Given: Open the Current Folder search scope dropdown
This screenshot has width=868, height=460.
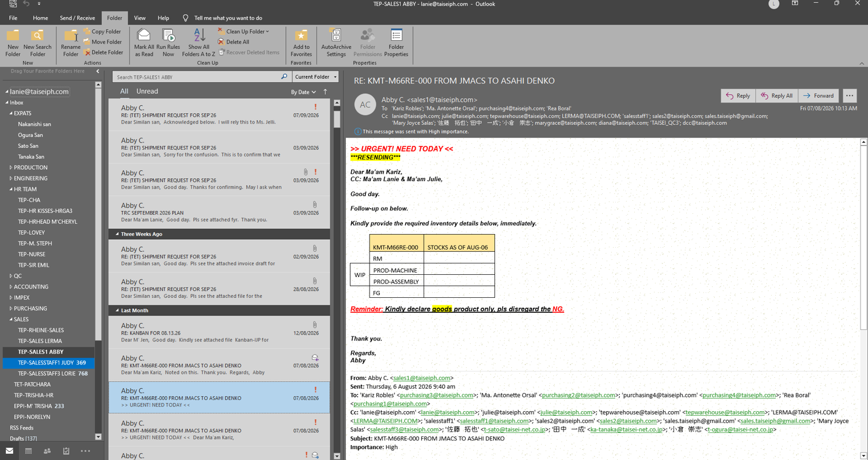Looking at the screenshot, I should click(315, 76).
